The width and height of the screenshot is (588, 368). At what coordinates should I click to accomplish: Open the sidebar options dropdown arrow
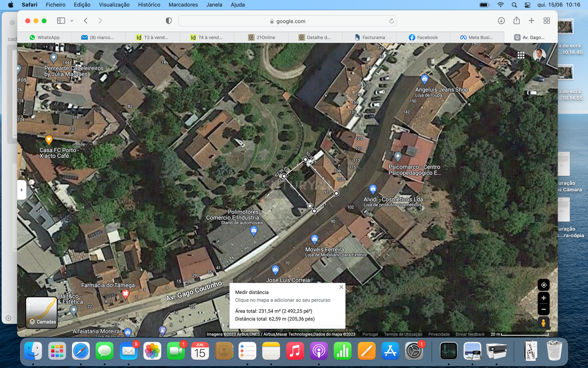72,21
